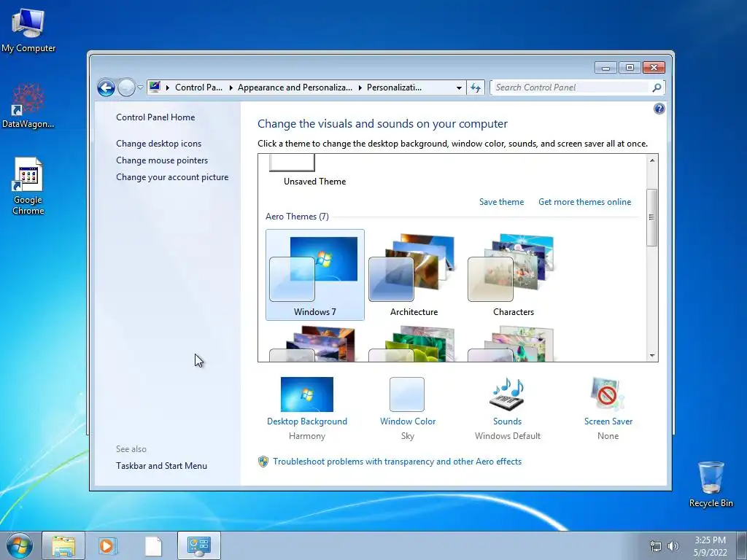Click the Window Color link text
Screen dimensions: 747x560
[408, 421]
